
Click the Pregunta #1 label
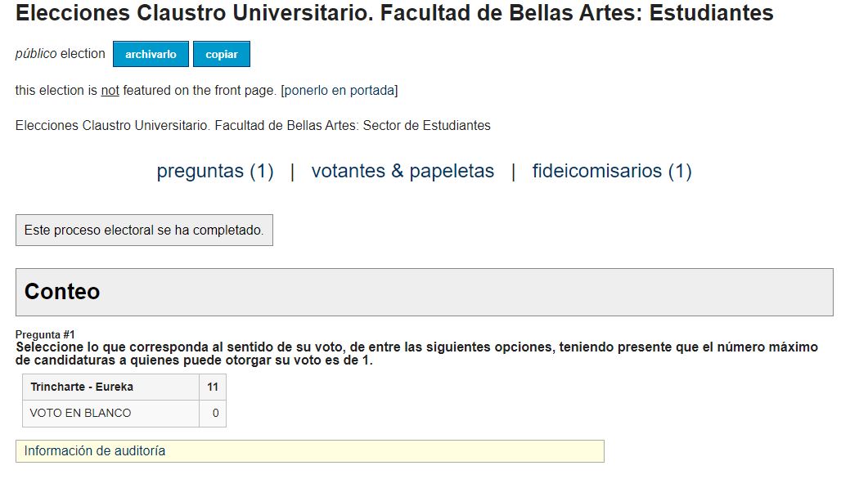(45, 334)
